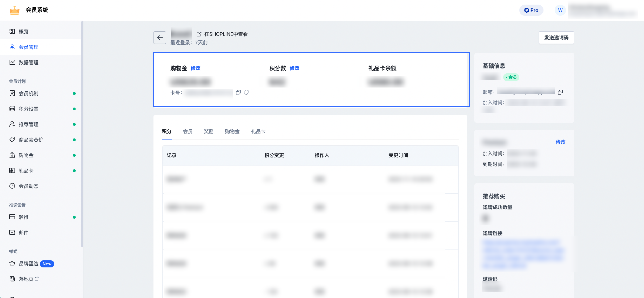644x298 pixels.
Task: Refresh the member card number
Action: (246, 92)
